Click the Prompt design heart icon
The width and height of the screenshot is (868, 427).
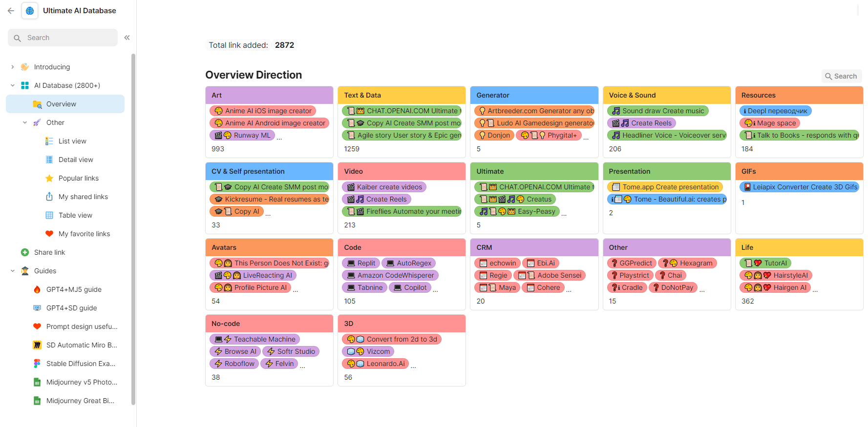coord(37,326)
